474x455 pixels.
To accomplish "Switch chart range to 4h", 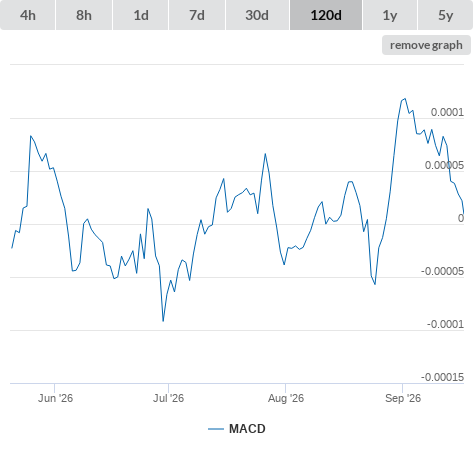I will (28, 15).
